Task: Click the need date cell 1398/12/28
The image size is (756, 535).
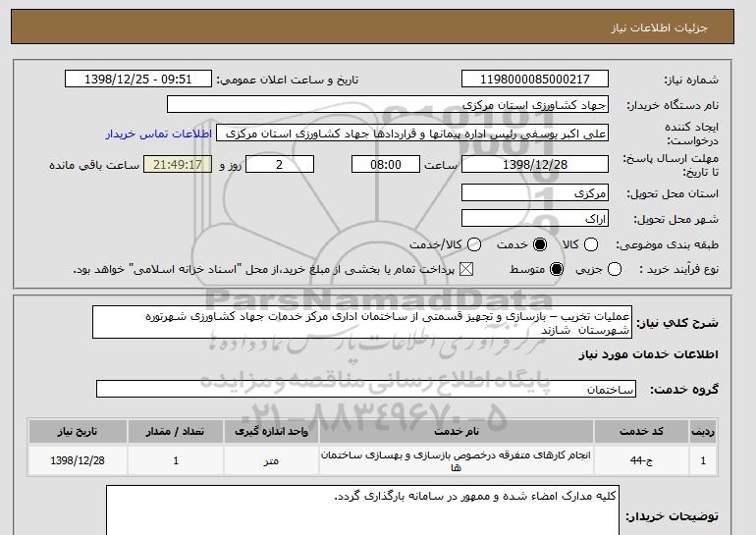Action: click(x=78, y=460)
